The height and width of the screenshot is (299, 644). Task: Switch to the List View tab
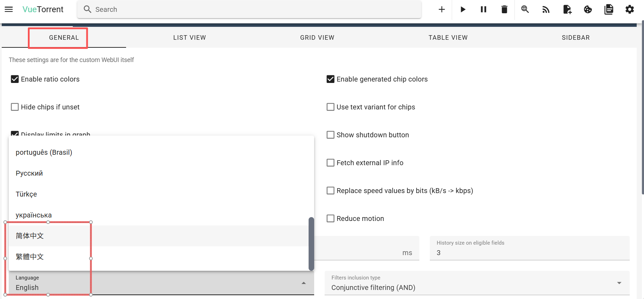[x=189, y=38]
